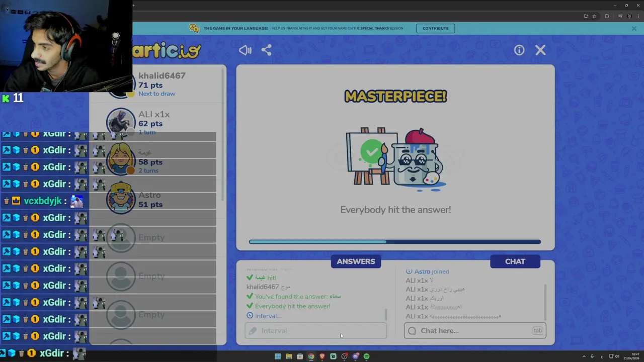Image resolution: width=644 pixels, height=362 pixels.
Task: Click 'Everybody hit the answer!' in answers list
Action: coord(292,306)
